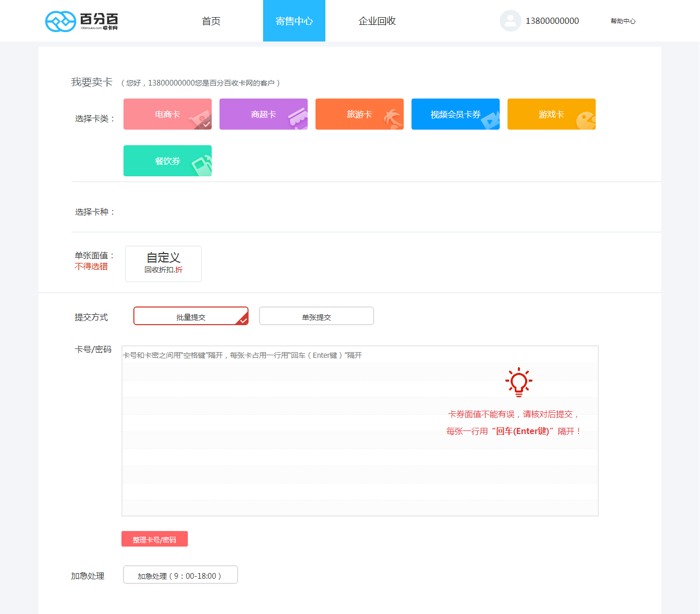Enable 加急处理 (9:00-18:00) option
Screen dimensions: 700x614
click(x=180, y=575)
